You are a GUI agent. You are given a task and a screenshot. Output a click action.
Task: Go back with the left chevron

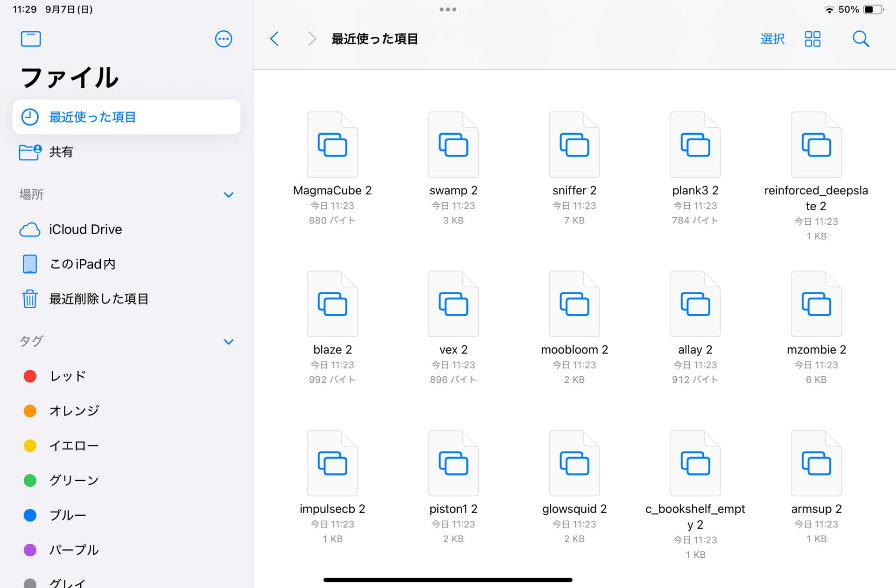pos(274,39)
